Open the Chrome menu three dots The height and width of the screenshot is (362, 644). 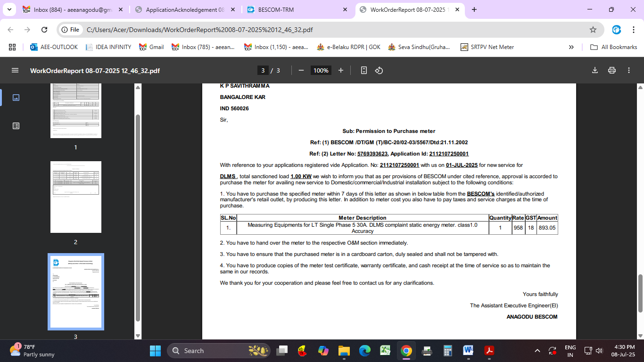click(x=633, y=30)
